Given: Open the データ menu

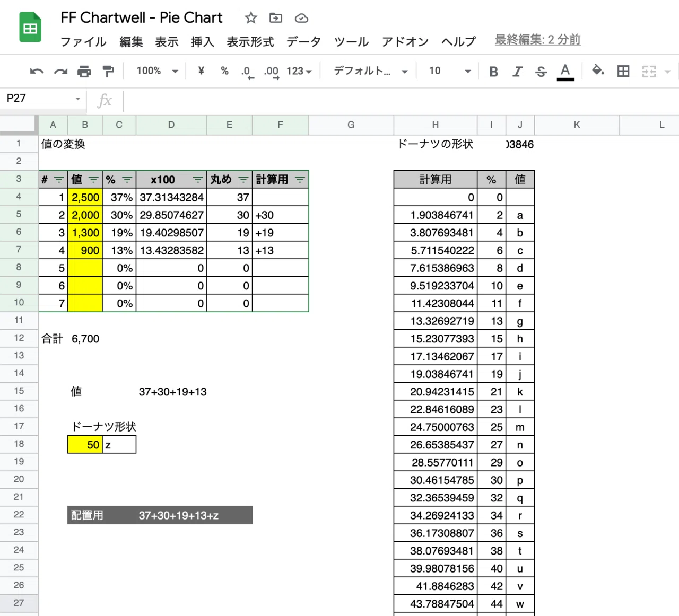Looking at the screenshot, I should click(303, 41).
